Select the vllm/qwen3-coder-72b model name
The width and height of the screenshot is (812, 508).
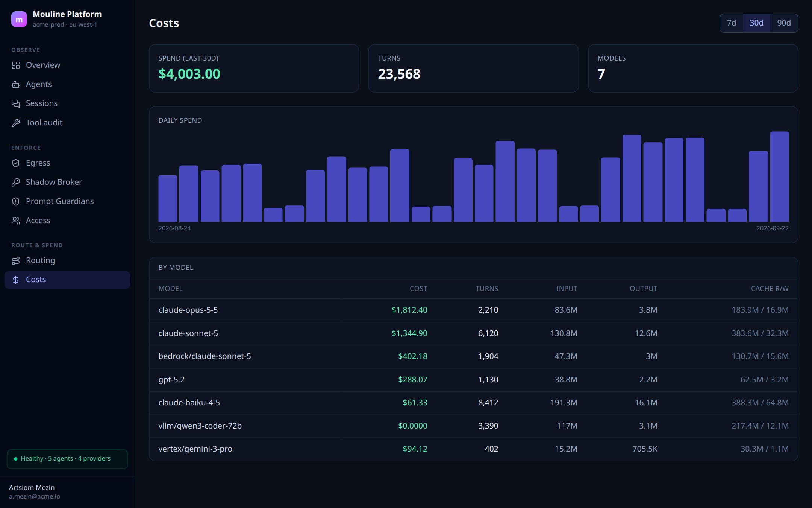[x=200, y=426]
